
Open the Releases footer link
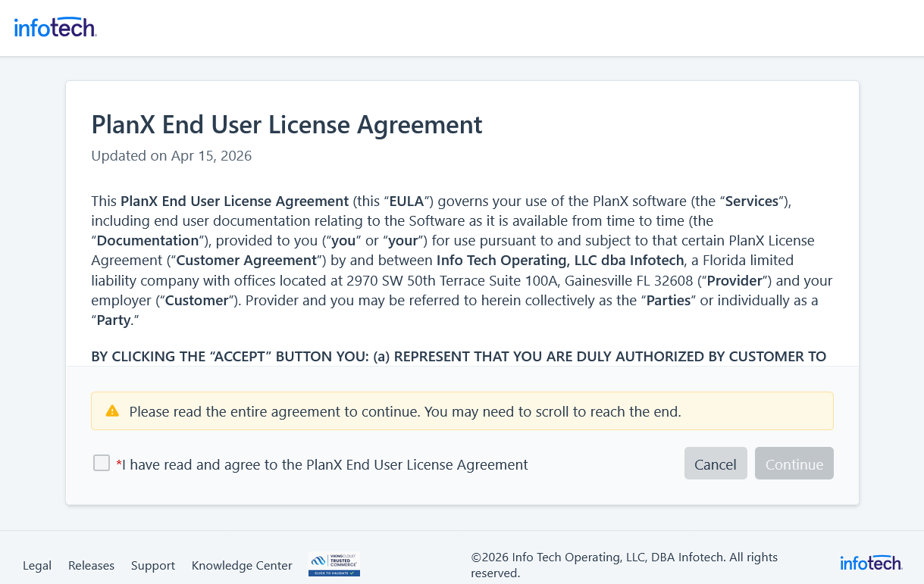91,565
